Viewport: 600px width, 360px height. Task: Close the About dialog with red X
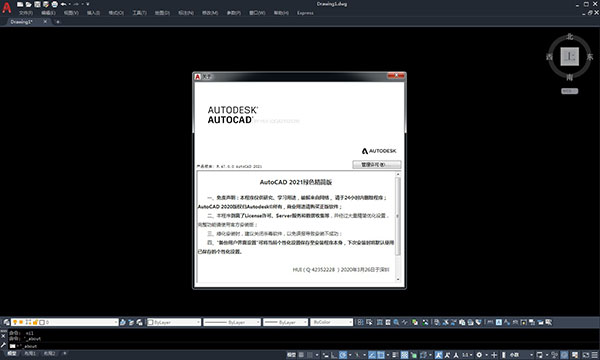click(396, 76)
